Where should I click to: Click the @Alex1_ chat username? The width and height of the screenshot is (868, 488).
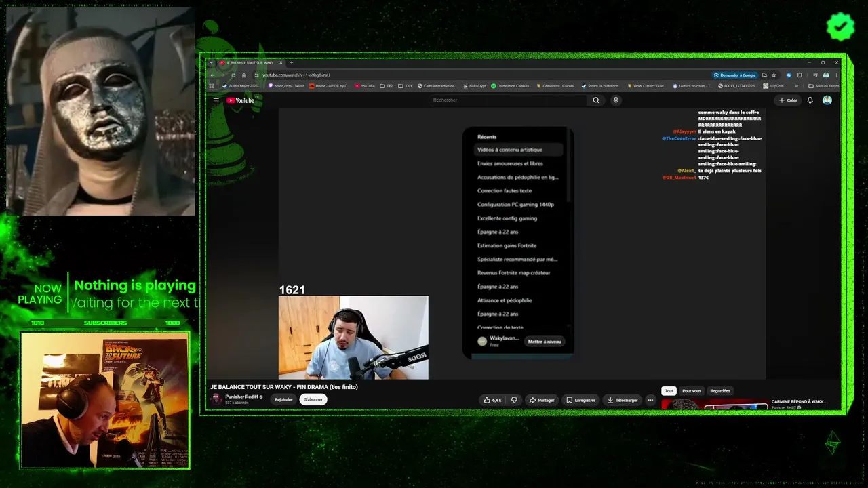click(686, 171)
